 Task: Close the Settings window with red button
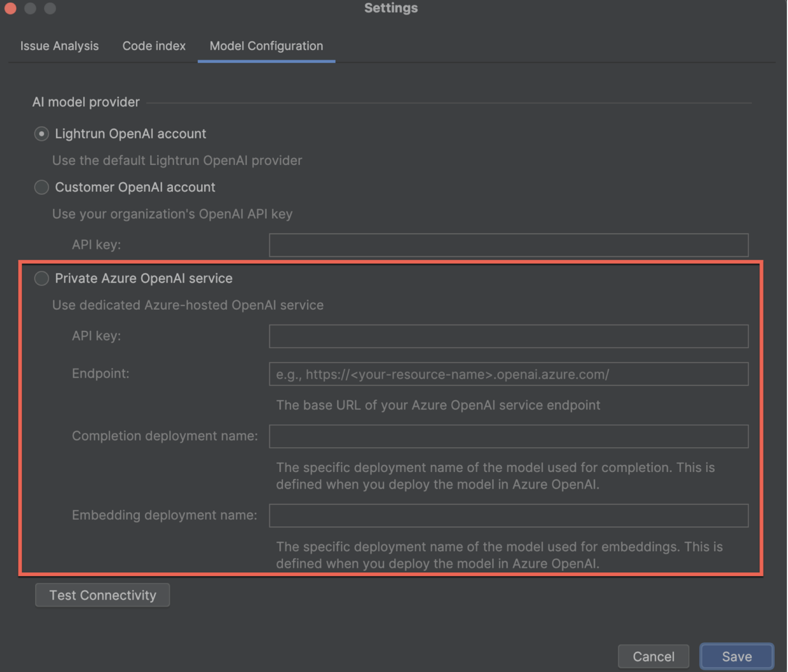(x=10, y=8)
